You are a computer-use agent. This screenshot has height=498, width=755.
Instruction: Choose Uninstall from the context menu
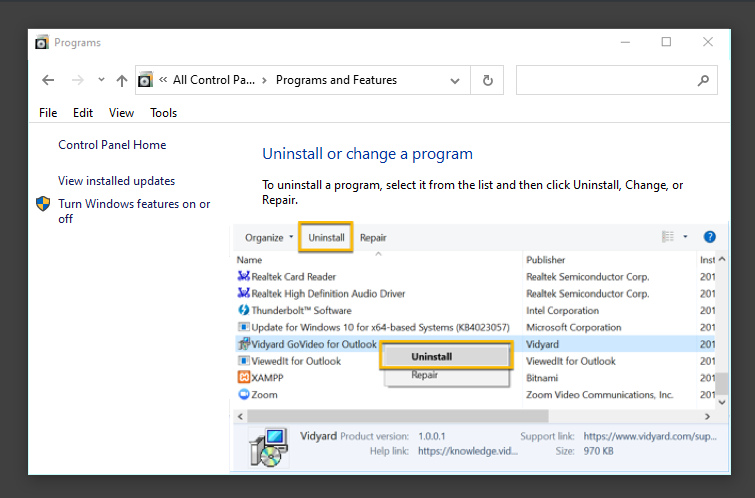click(446, 357)
